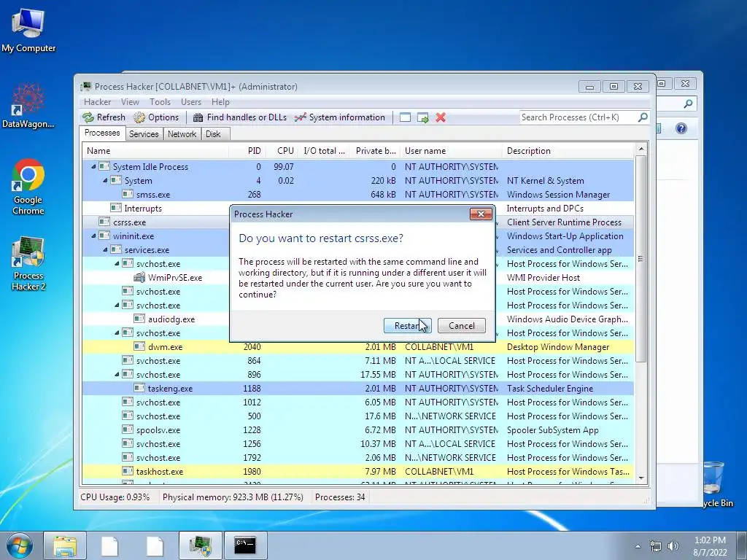
Task: Sort by the User name column
Action: click(x=451, y=151)
